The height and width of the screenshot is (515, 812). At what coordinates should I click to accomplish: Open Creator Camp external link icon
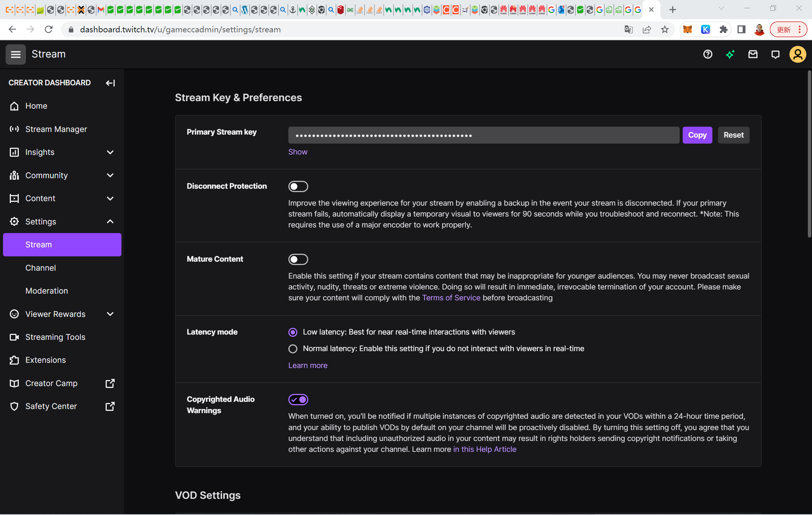click(110, 383)
